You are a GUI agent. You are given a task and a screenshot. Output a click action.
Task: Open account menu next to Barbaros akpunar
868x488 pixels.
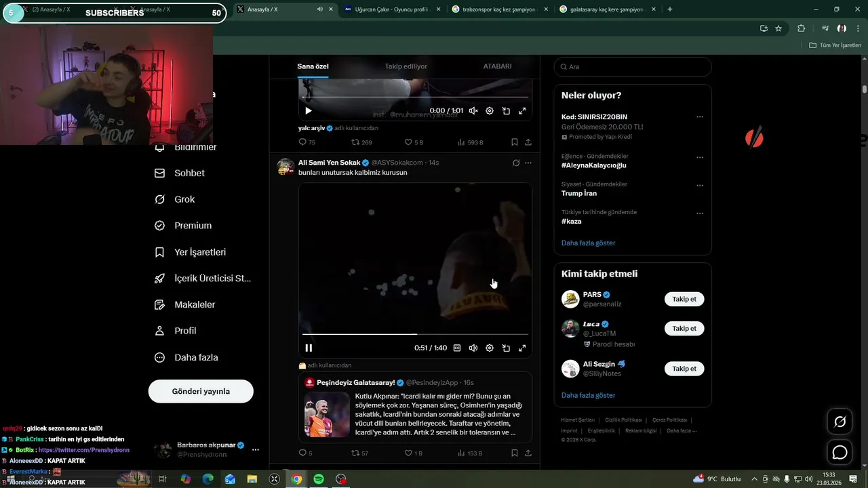tap(256, 449)
